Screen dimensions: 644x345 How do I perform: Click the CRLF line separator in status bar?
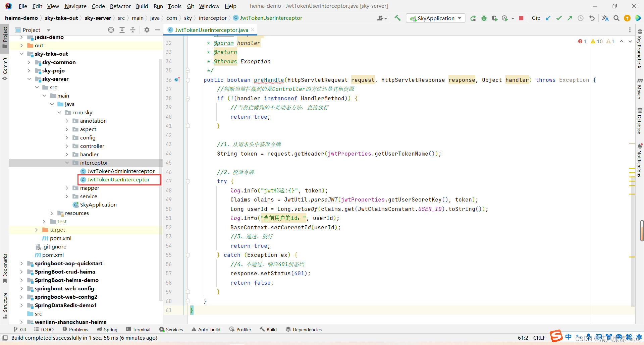[x=539, y=338]
